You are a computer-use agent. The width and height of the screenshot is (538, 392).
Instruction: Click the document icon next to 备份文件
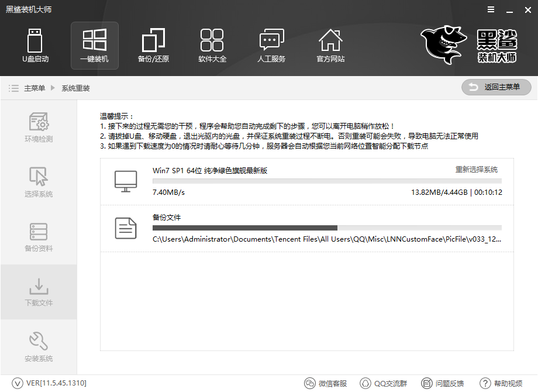pos(124,227)
